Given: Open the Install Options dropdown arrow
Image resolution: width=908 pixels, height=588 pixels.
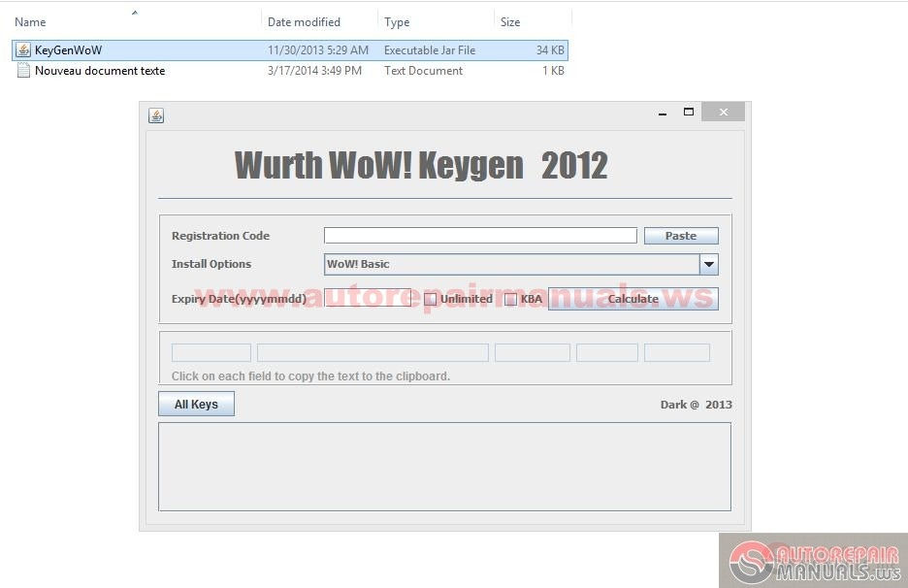Looking at the screenshot, I should coord(709,264).
